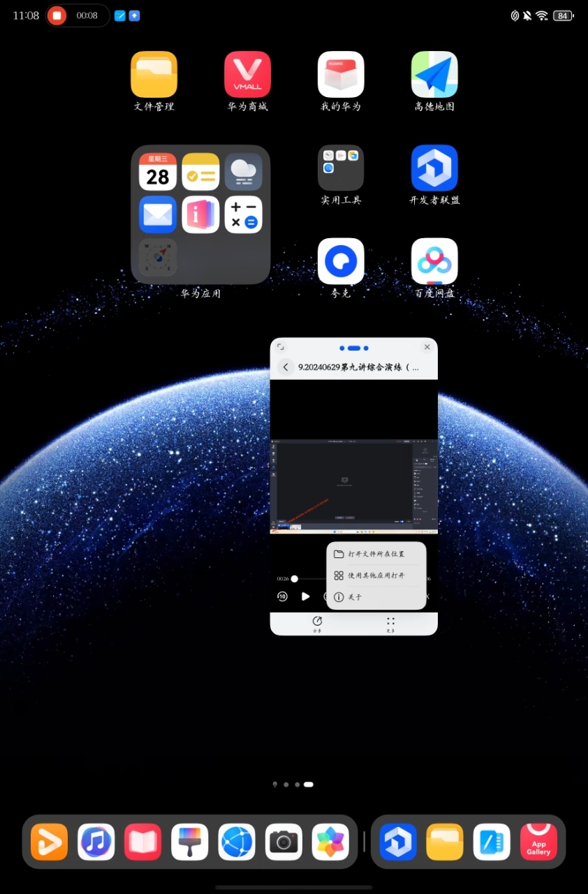Click the muted bell status icon
The width and height of the screenshot is (588, 894).
[x=527, y=15]
